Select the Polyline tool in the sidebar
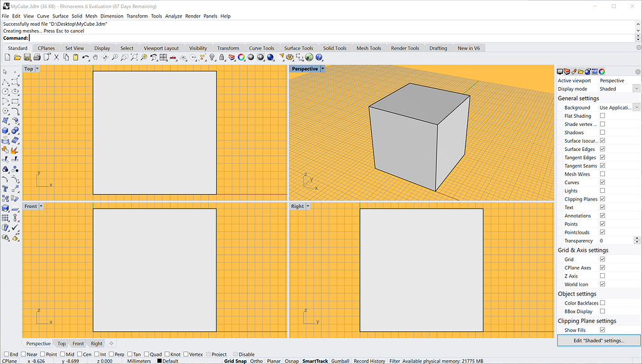The height and width of the screenshot is (364, 642). click(5, 81)
